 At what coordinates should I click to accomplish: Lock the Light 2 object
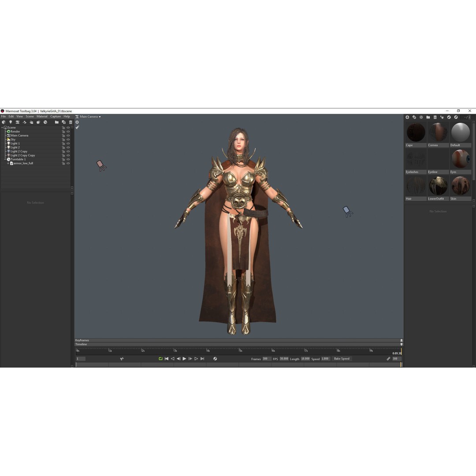click(63, 148)
